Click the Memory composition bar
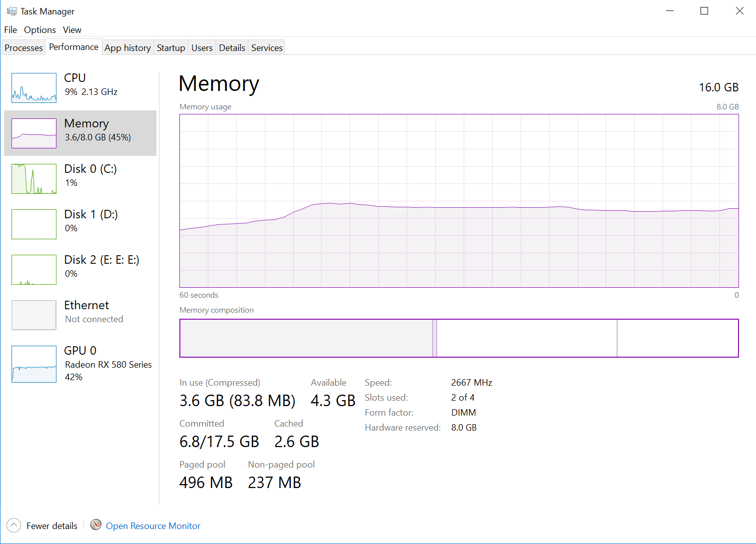 tap(459, 338)
